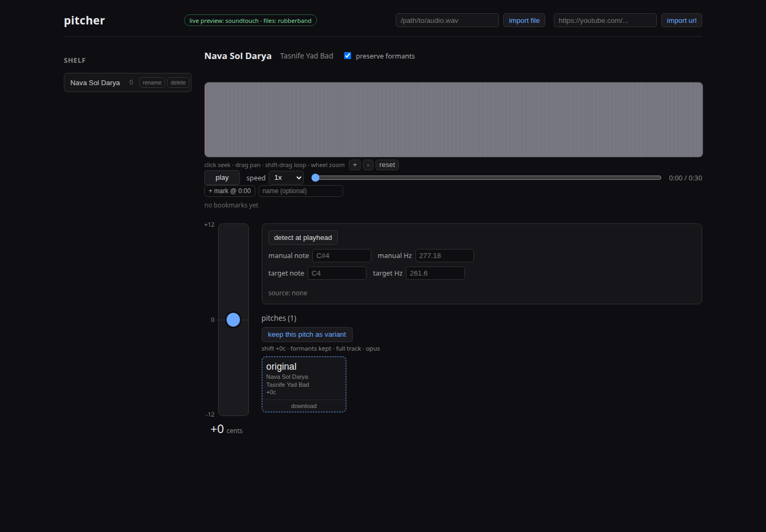The image size is (766, 532).
Task: Click the manual Hz input
Action: tap(445, 256)
